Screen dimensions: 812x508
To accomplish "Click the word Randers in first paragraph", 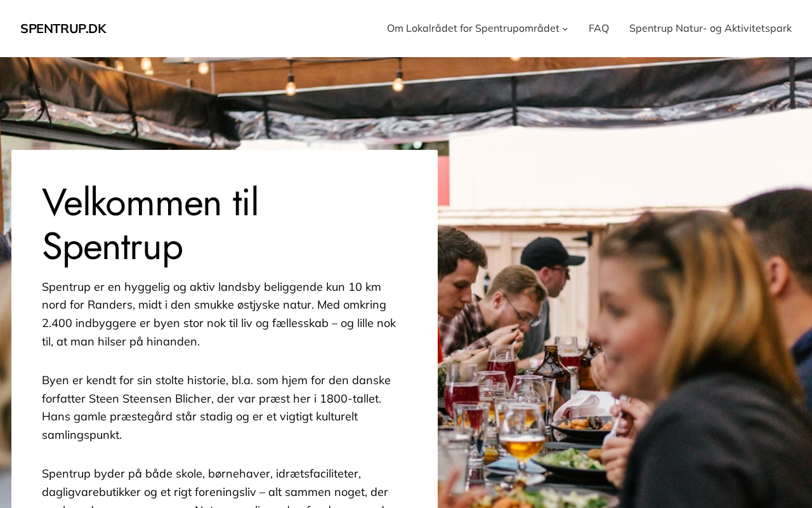I will coord(110,305).
